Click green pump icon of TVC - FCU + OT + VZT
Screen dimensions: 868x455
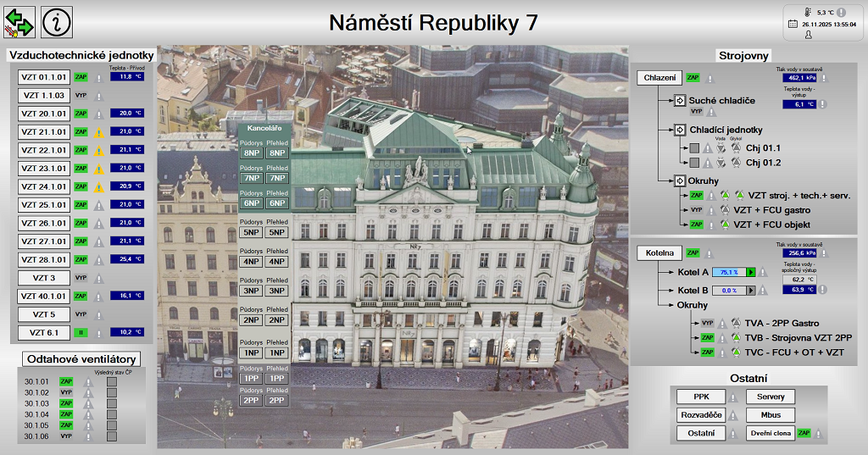736,352
